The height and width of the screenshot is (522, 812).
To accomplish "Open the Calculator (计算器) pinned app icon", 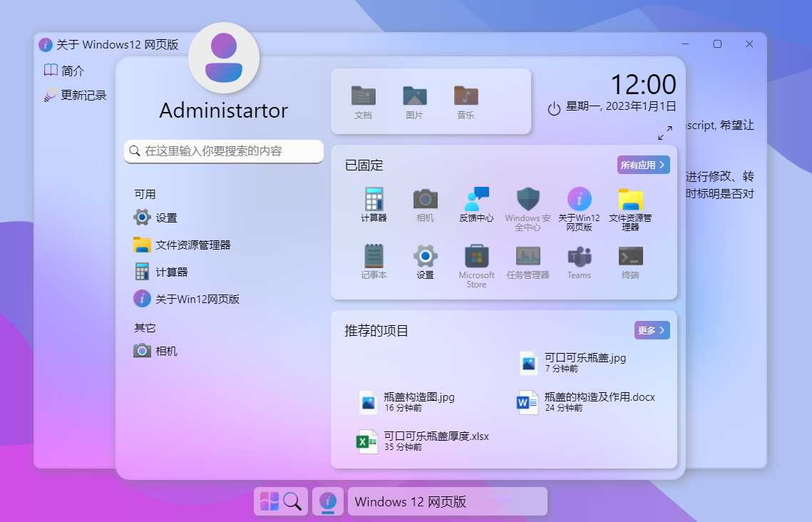I will coord(374,200).
